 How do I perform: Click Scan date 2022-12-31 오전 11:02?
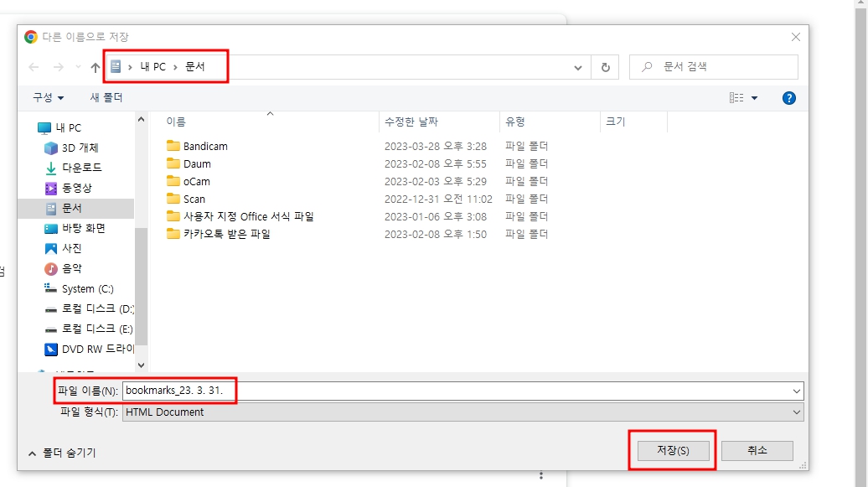click(x=438, y=199)
